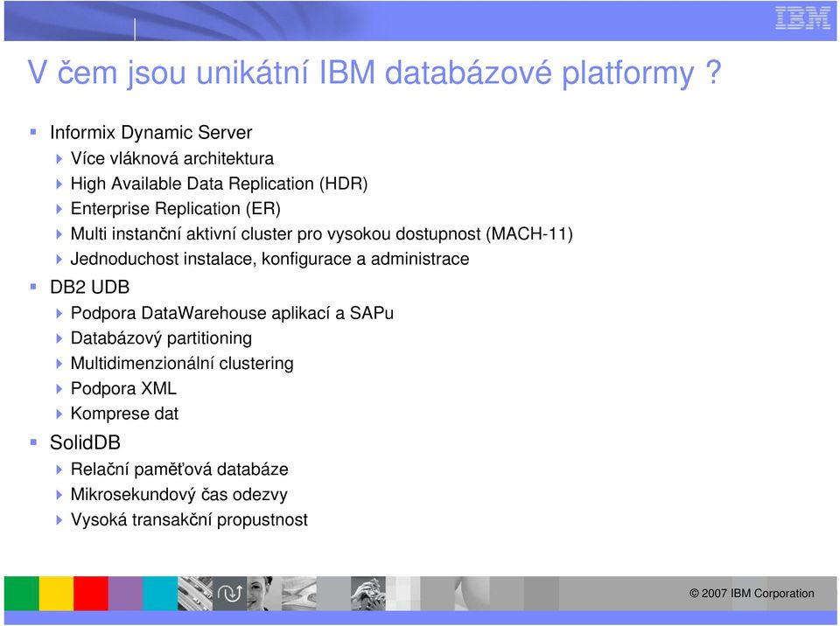
Task: Click the "Podpora XML" bullet
Action: click(123, 389)
